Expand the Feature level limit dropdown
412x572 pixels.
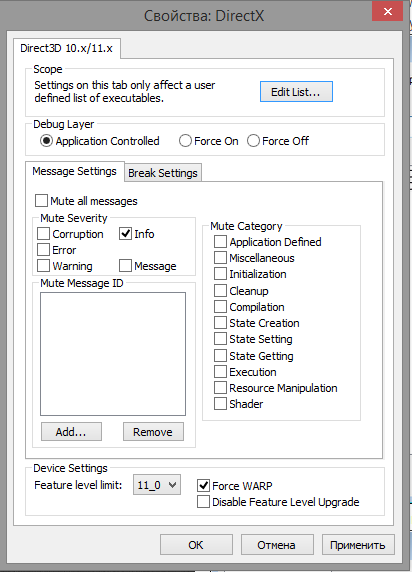pos(157,485)
